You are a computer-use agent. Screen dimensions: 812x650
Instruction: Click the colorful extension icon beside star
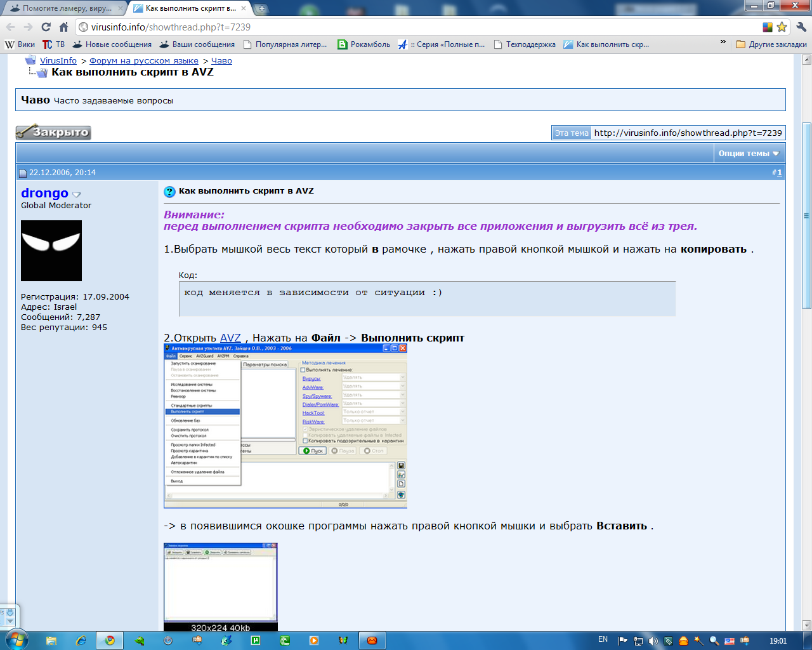coord(768,27)
